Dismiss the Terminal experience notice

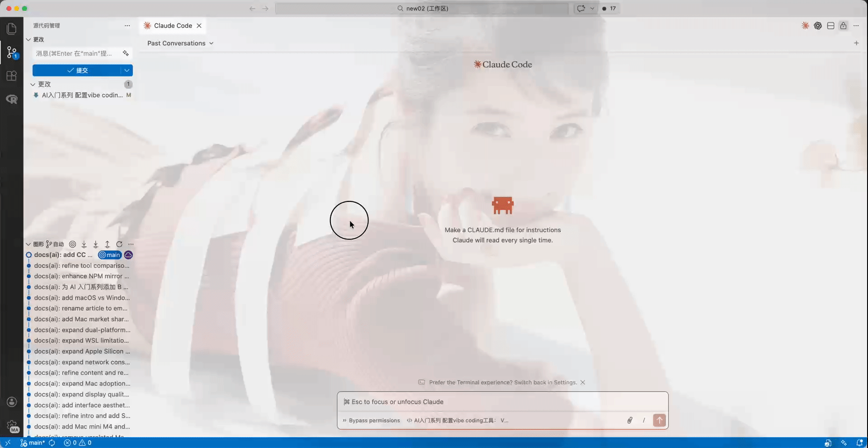[x=583, y=382]
